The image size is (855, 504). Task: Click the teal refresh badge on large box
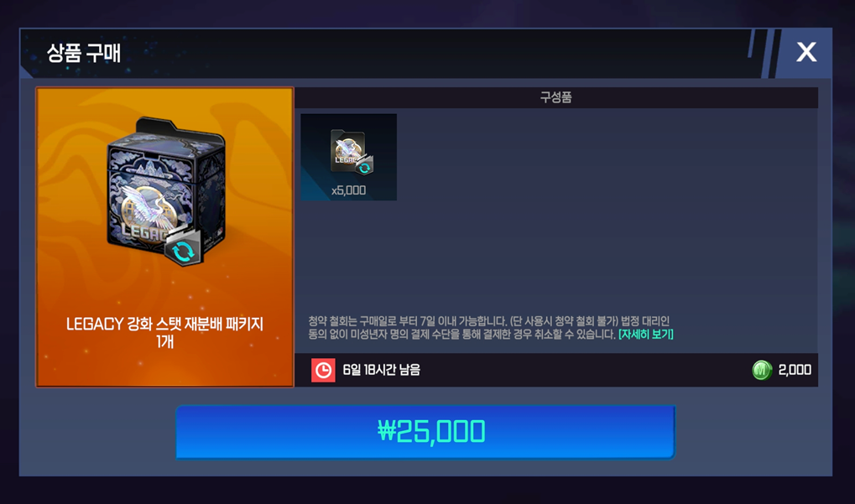coord(184,250)
